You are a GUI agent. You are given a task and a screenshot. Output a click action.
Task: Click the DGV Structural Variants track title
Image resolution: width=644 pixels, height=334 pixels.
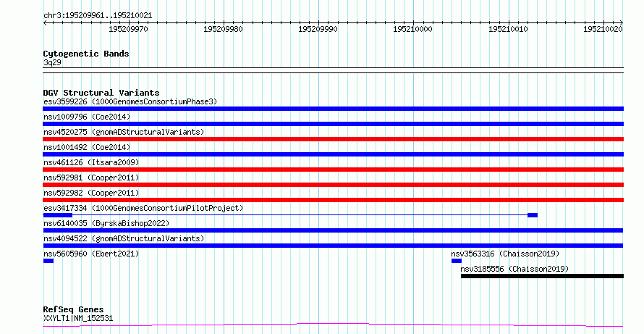point(101,93)
